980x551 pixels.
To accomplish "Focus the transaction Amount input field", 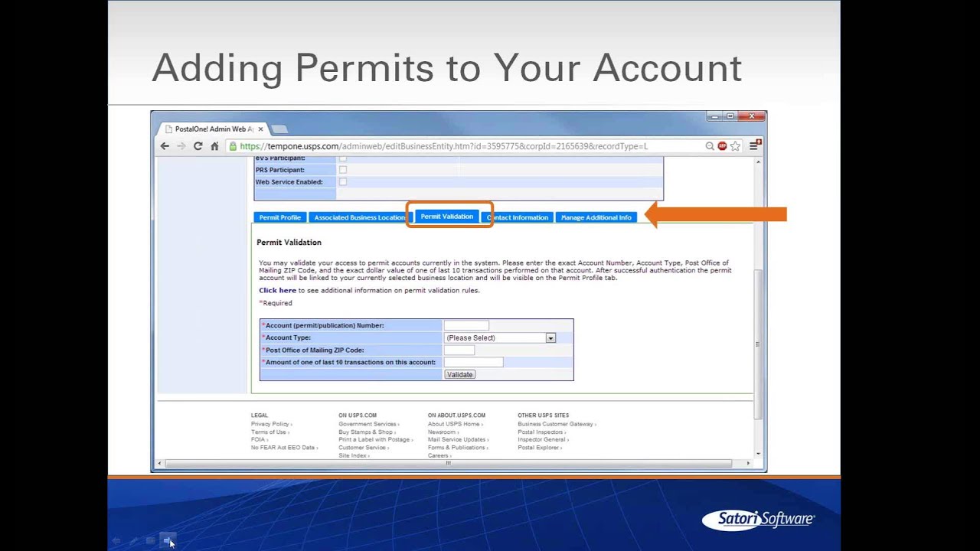I will pos(473,362).
